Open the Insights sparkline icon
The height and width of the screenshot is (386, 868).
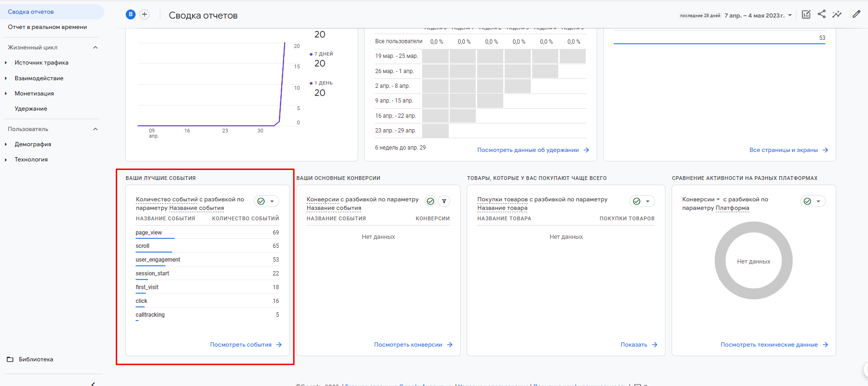pos(837,14)
